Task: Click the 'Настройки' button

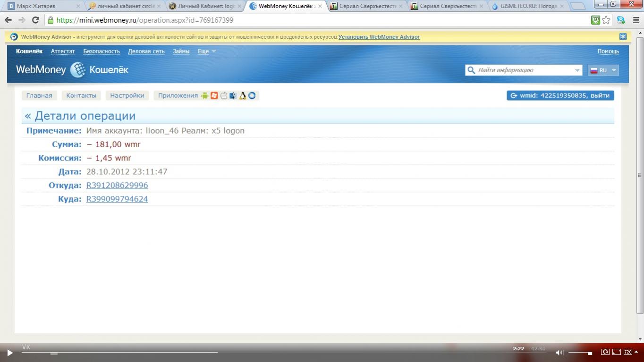Action: pyautogui.click(x=127, y=95)
